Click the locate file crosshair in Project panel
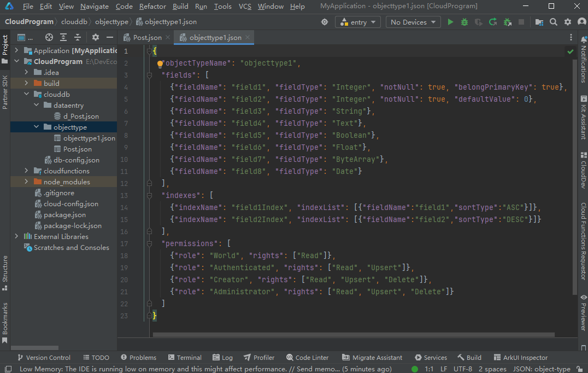The height and width of the screenshot is (373, 588). point(49,37)
